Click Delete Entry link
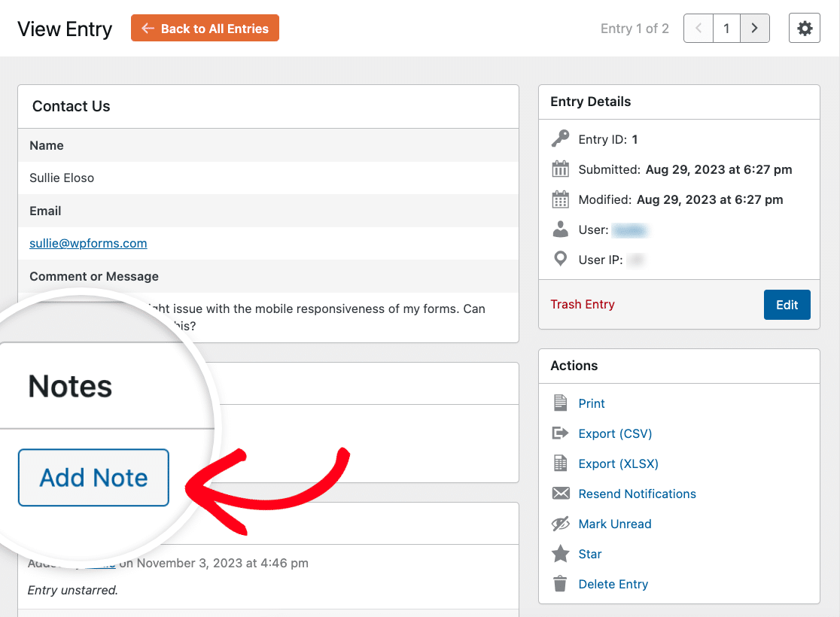Viewport: 840px width, 617px height. (613, 584)
